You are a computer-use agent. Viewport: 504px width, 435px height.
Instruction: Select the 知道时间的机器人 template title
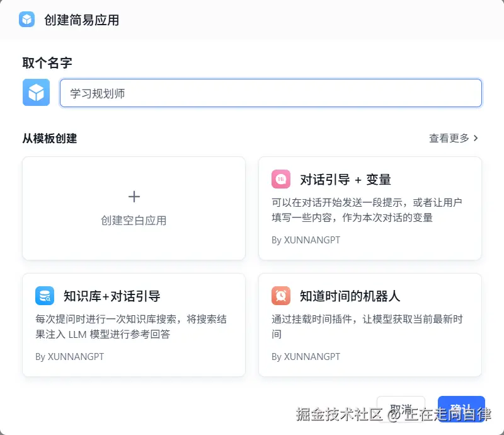350,296
